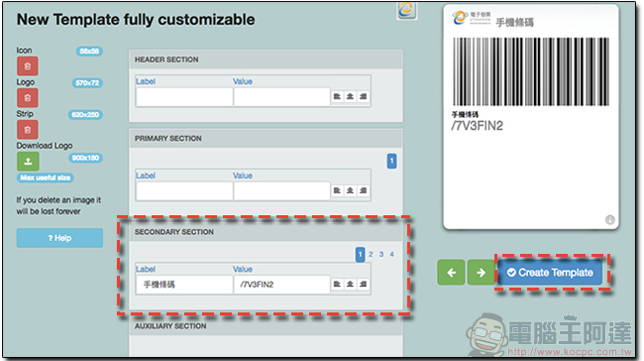
Task: Upload a Download Logo image
Action: [28, 162]
